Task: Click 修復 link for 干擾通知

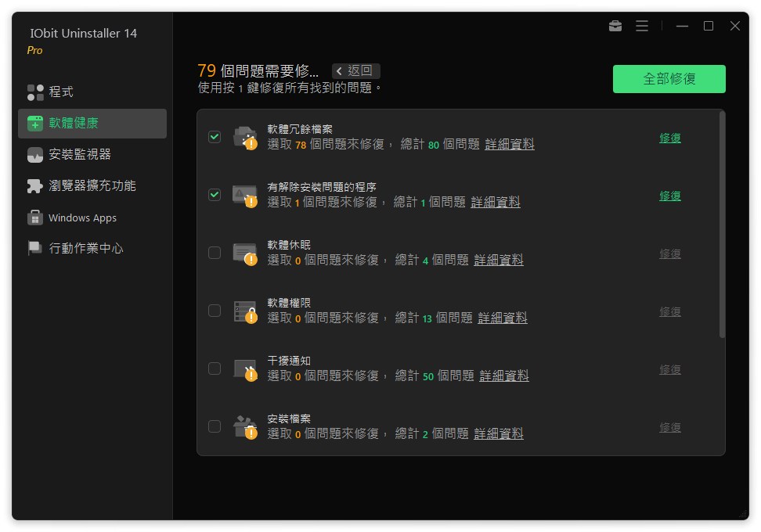Action: click(669, 369)
